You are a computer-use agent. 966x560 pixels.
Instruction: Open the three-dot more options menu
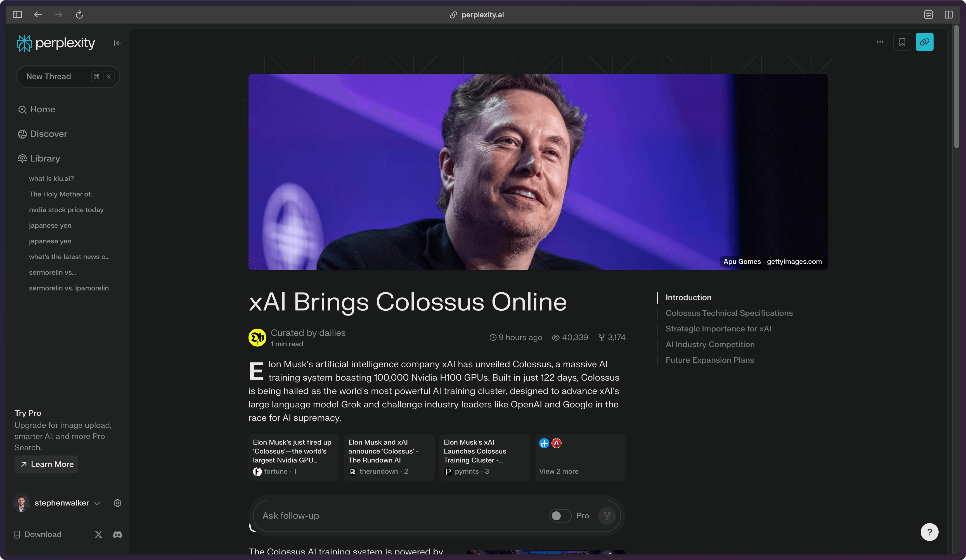pos(880,42)
